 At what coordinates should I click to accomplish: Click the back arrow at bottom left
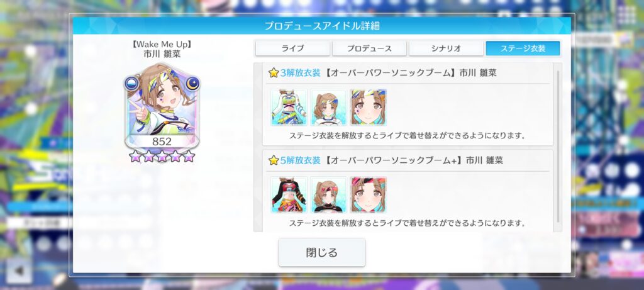(19, 270)
